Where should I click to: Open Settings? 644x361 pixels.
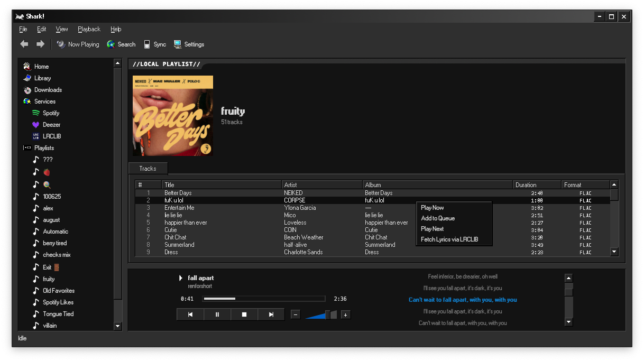(189, 44)
